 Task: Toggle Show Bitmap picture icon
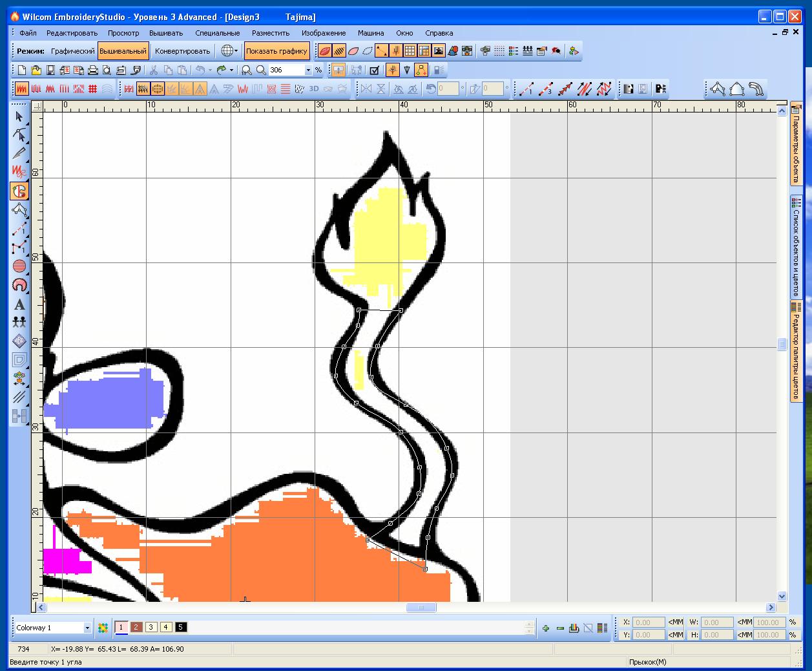pos(439,50)
